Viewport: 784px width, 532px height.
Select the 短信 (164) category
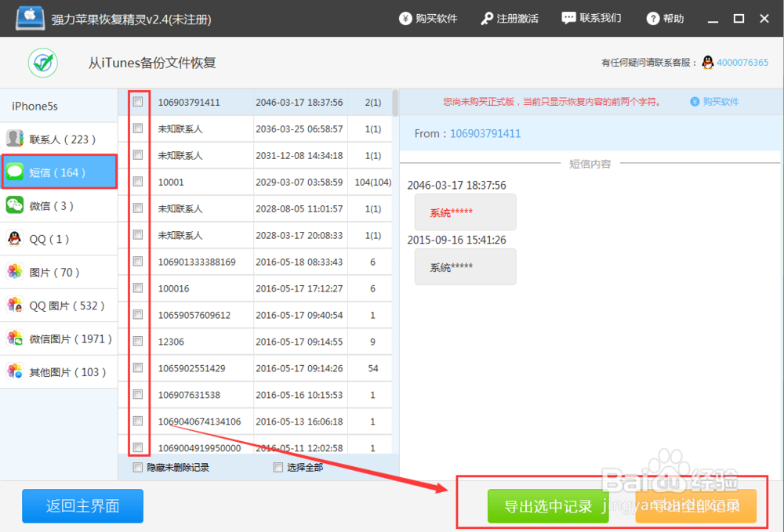tap(59, 172)
